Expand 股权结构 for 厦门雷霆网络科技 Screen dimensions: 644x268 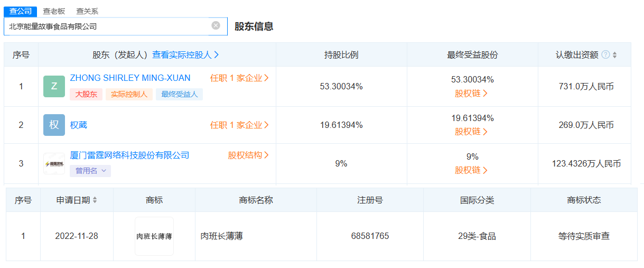click(248, 155)
